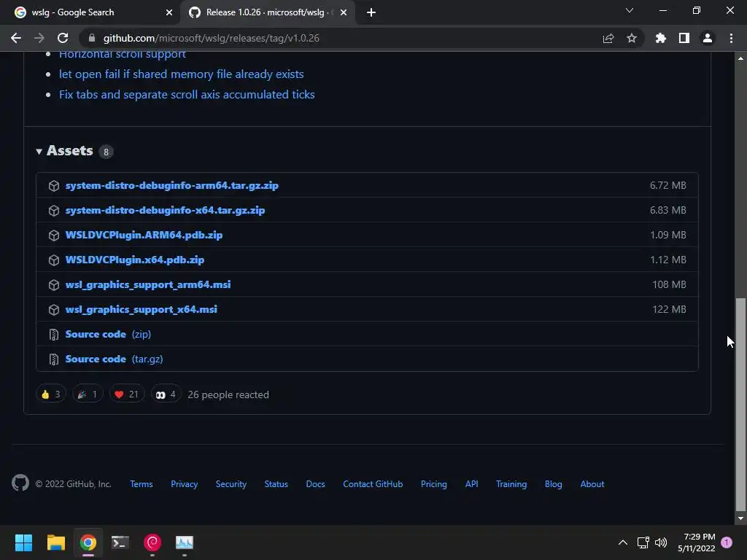
Task: Toggle the party popper reaction
Action: (88, 394)
